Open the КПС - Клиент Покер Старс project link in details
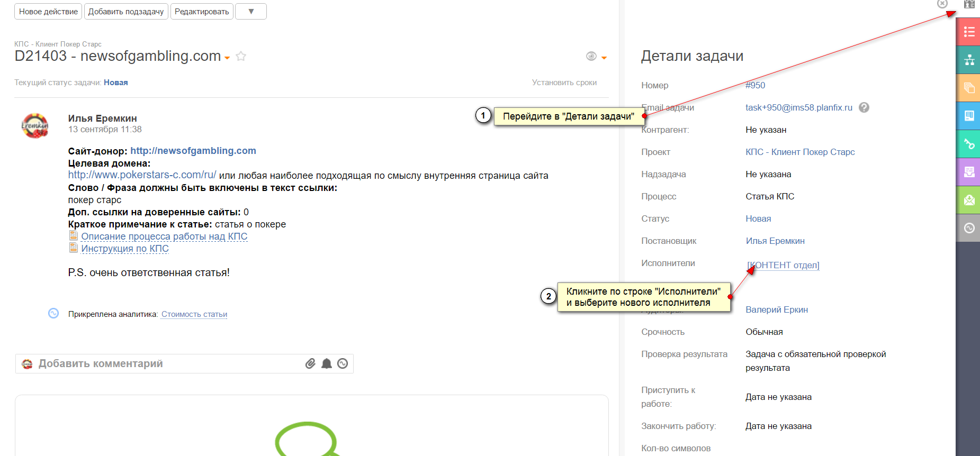 coord(800,152)
